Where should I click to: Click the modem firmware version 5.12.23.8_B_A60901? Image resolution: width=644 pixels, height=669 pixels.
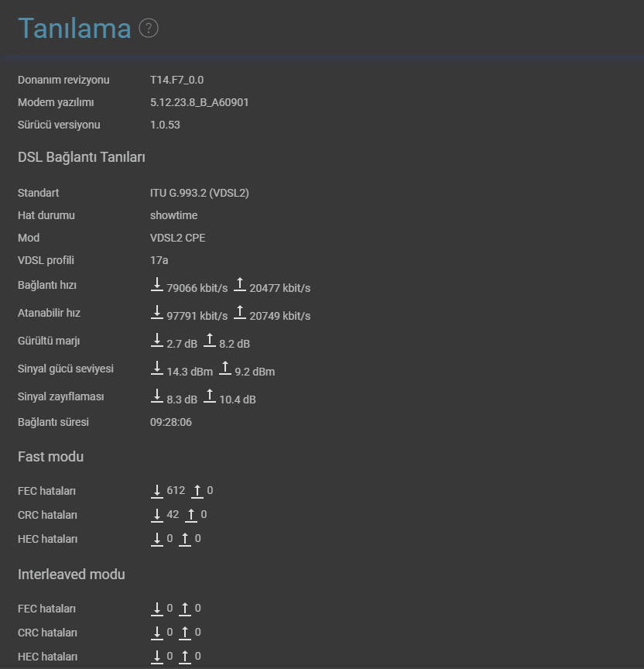199,102
